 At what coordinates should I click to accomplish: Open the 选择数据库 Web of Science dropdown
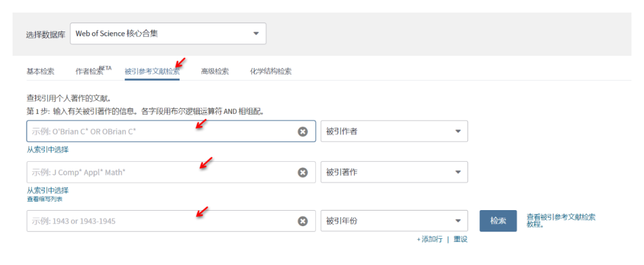pos(168,33)
